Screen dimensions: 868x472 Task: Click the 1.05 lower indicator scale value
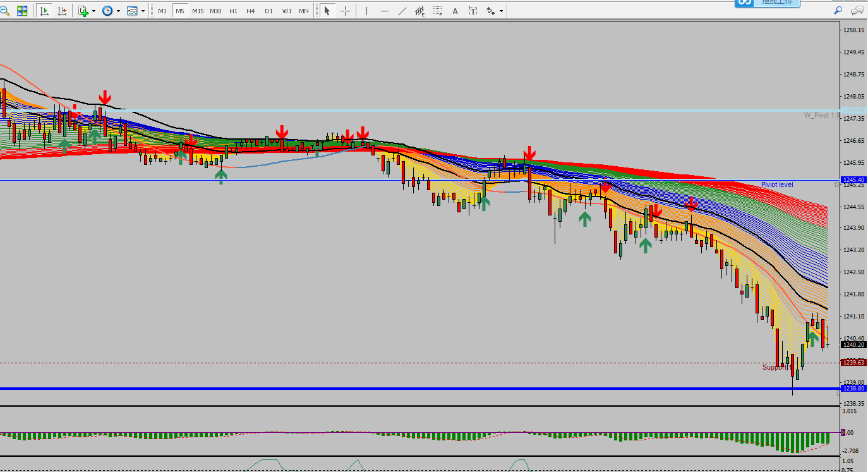848,461
